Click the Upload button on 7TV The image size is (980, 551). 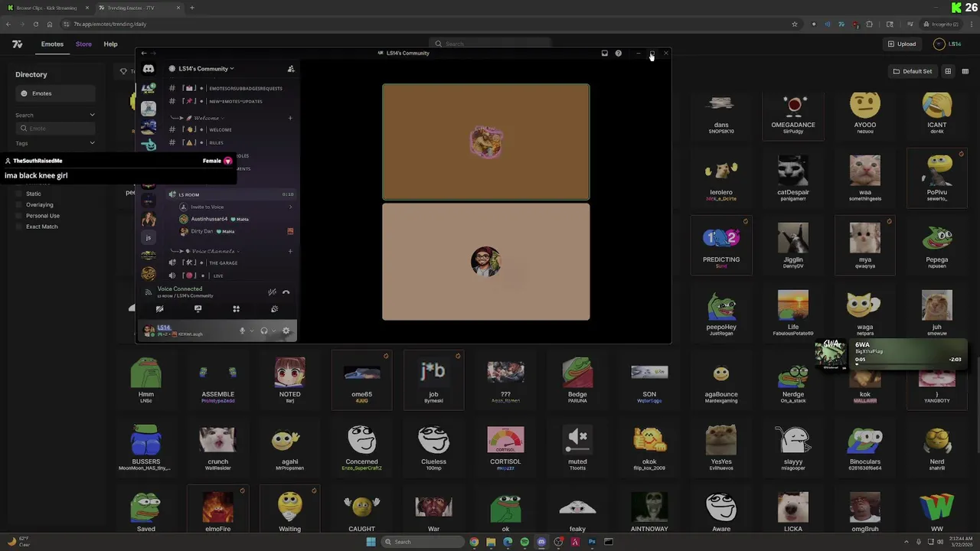pos(901,44)
